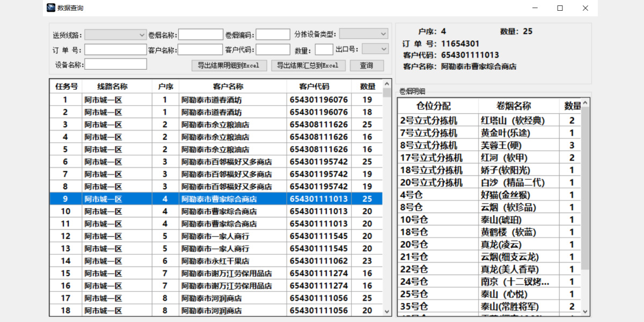Viewport: 644px width, 322px height.
Task: Click 导出结果汇总到Excel button
Action: click(308, 65)
